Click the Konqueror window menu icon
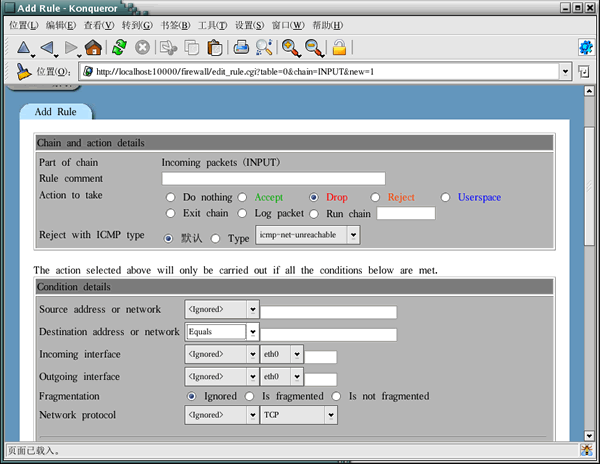The height and width of the screenshot is (464, 600). tap(10, 8)
